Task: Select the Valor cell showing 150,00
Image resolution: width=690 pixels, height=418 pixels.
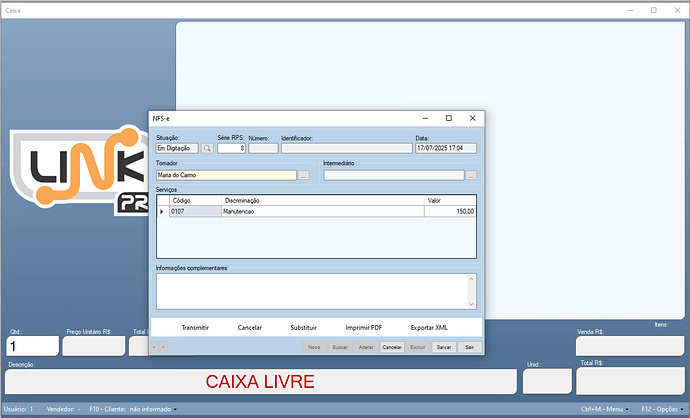Action: (450, 212)
